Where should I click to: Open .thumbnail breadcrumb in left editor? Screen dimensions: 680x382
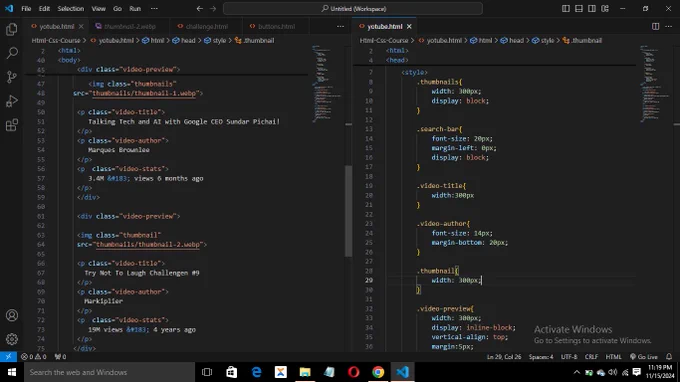tap(255, 40)
